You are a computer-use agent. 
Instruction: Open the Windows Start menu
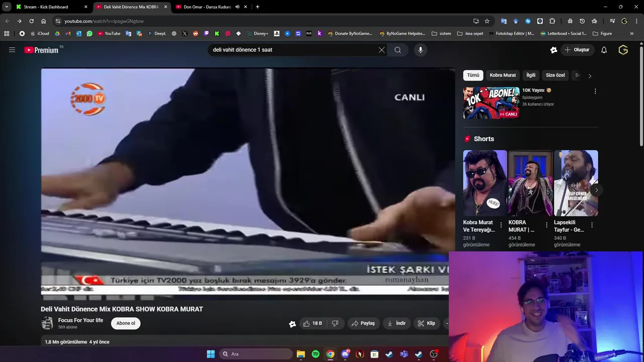211,354
